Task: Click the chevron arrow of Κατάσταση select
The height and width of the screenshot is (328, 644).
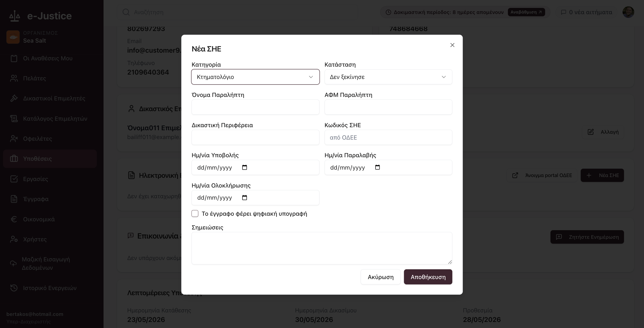Action: (x=443, y=77)
